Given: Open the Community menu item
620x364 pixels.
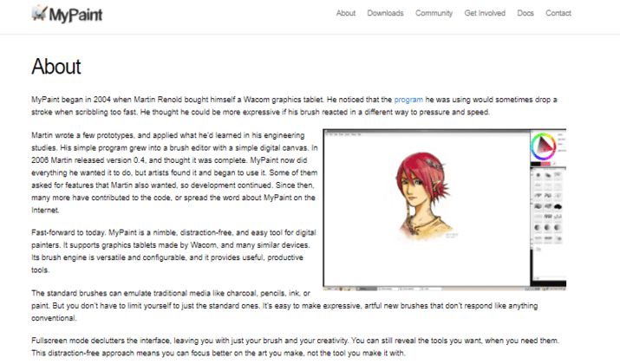Looking at the screenshot, I should click(434, 13).
